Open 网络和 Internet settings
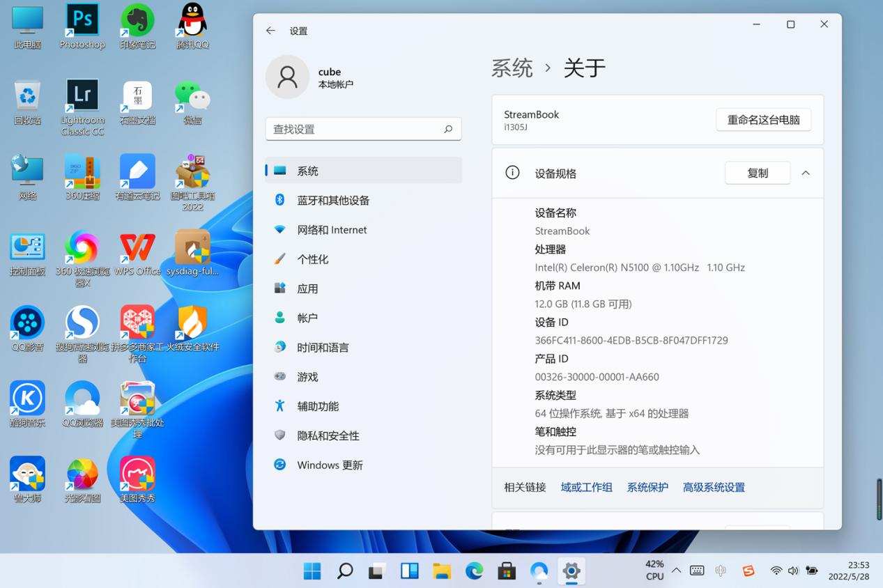Viewport: 883px width, 588px height. (x=364, y=230)
